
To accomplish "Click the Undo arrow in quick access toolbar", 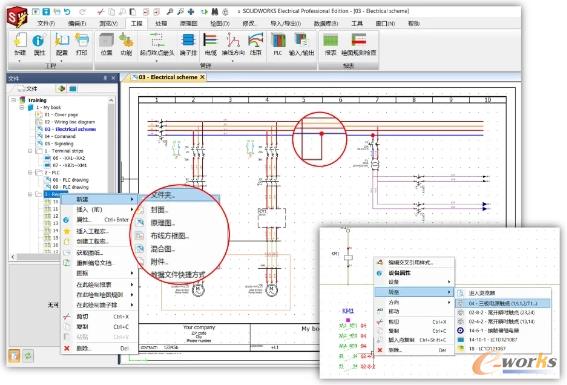I will coord(67,12).
